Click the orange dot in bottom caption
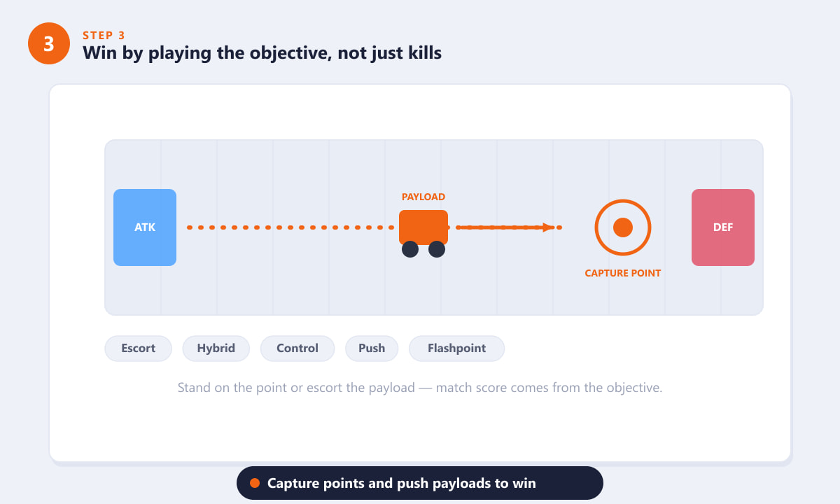840x504 pixels. [255, 483]
